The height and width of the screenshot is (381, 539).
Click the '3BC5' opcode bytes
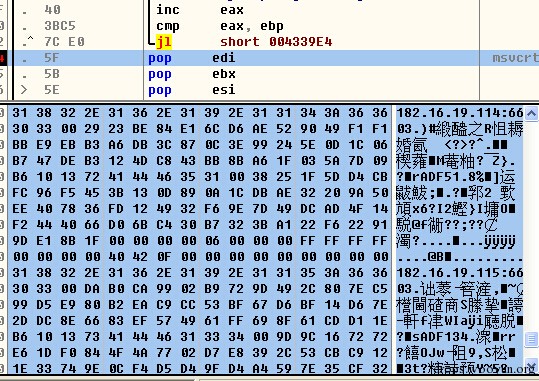click(x=60, y=26)
